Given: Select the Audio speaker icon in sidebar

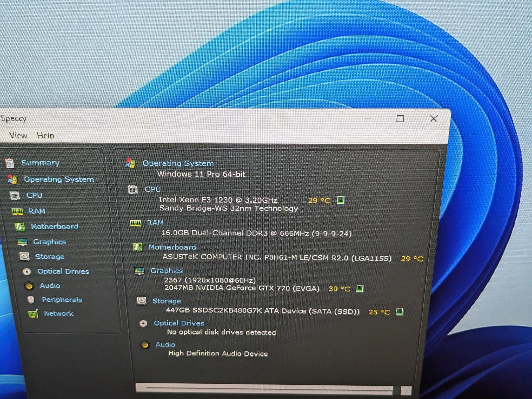Looking at the screenshot, I should pos(29,286).
